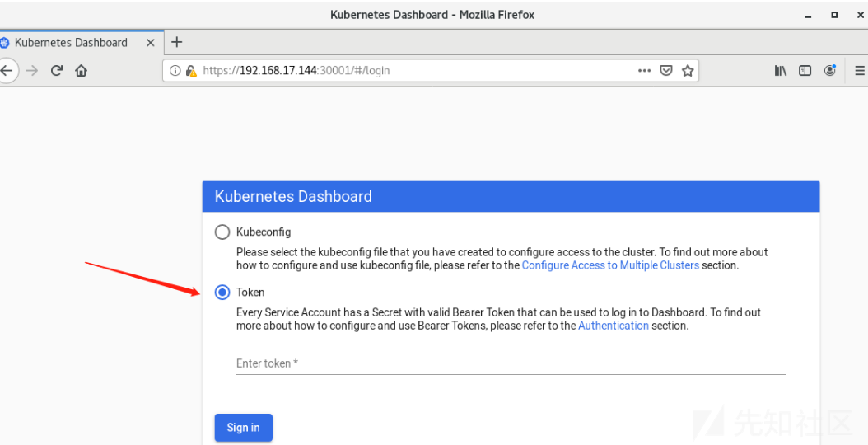
Task: Click the Kubernetes Dashboard card header title
Action: (x=293, y=196)
